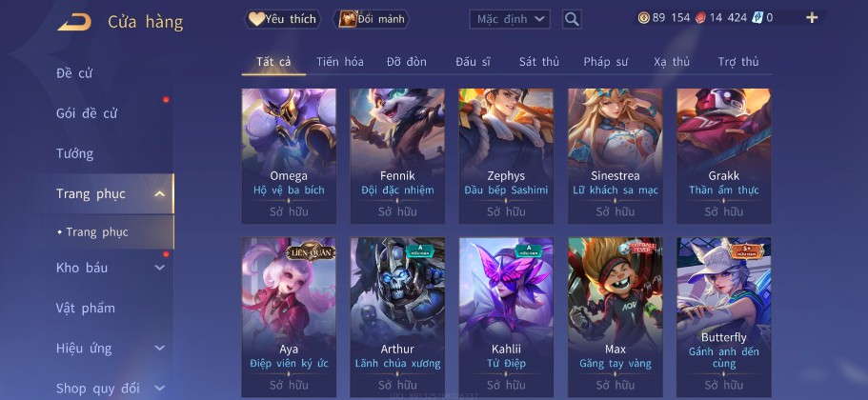Open the Mặc định sort dropdown

[510, 19]
